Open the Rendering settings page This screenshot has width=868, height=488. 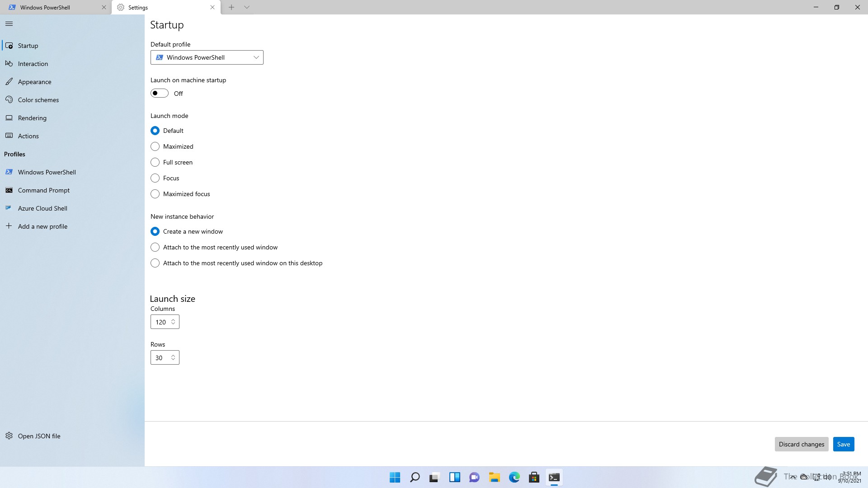72,118
